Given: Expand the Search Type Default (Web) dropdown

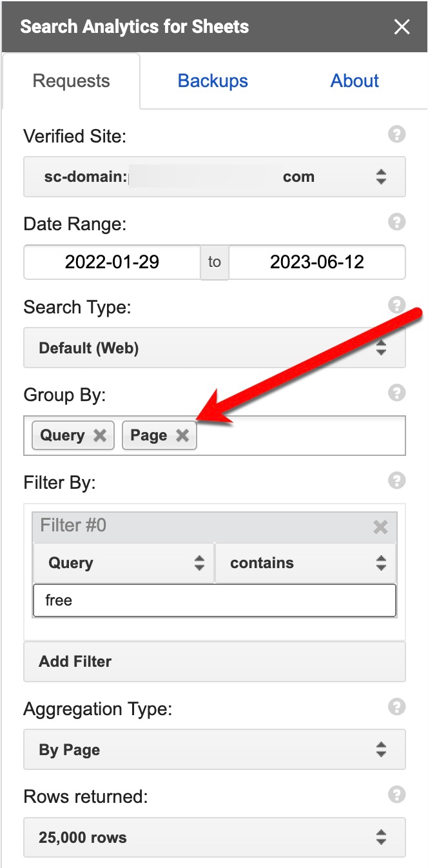Looking at the screenshot, I should click(214, 348).
